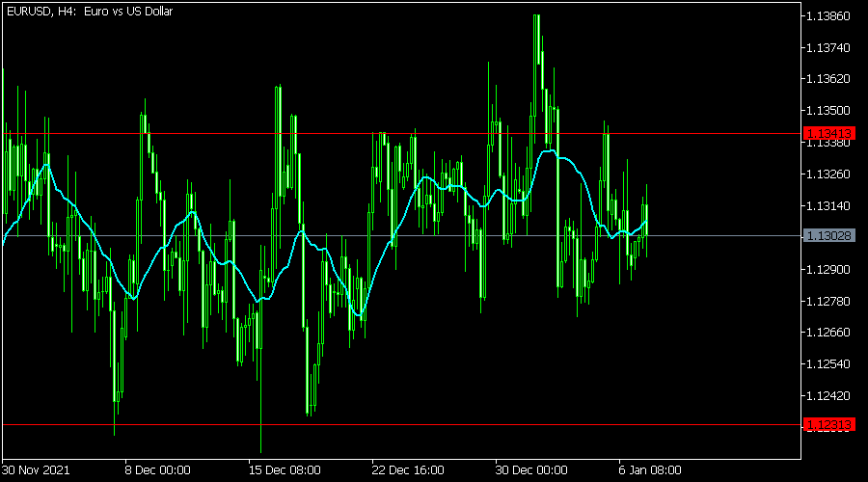Click the 1.13500 price scale value

(828, 111)
